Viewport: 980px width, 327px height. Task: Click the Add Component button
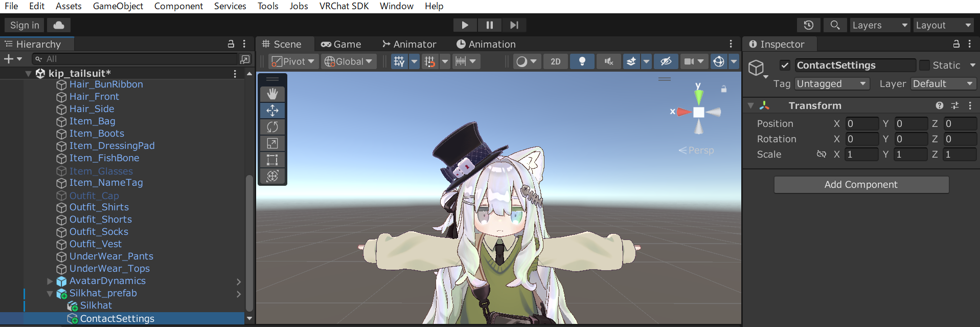pyautogui.click(x=861, y=185)
